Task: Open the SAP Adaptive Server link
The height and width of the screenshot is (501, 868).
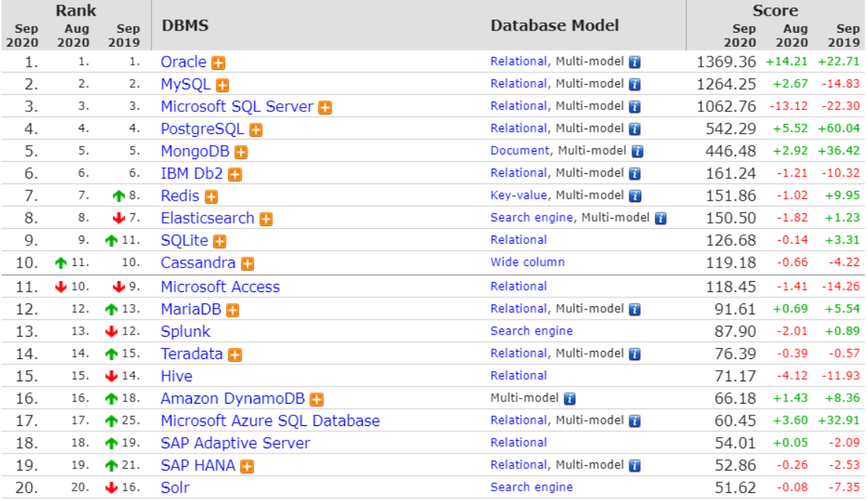Action: (236, 444)
